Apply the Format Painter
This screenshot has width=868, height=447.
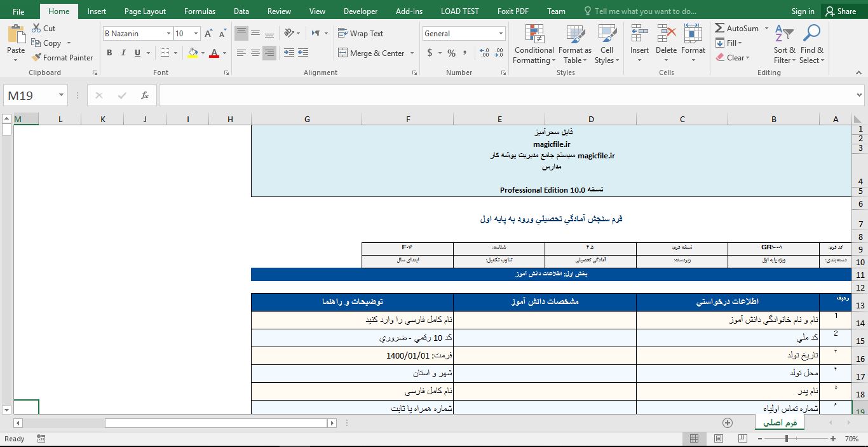click(62, 57)
